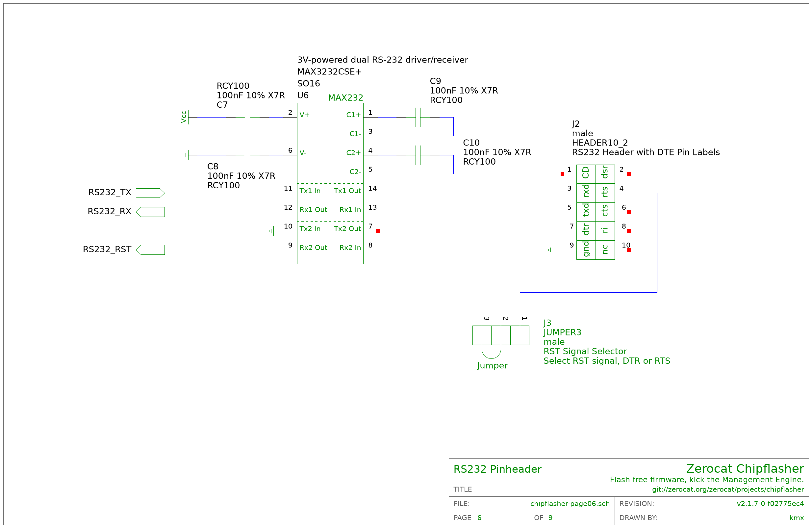Click the C9 reference designator
This screenshot has width=812, height=528.
pos(435,81)
